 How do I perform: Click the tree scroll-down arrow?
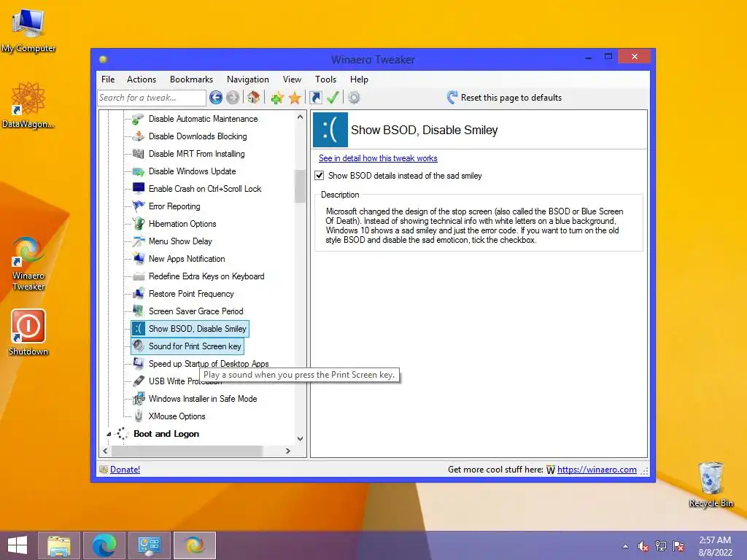pos(300,438)
